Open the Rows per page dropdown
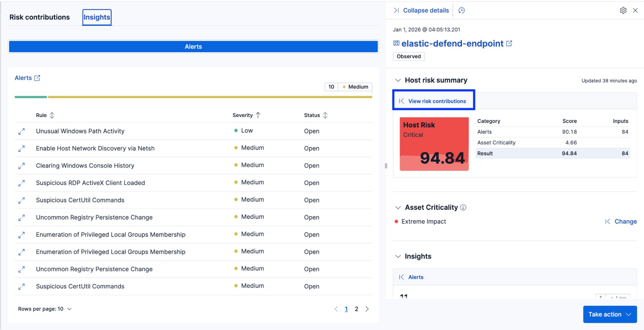 [x=45, y=309]
